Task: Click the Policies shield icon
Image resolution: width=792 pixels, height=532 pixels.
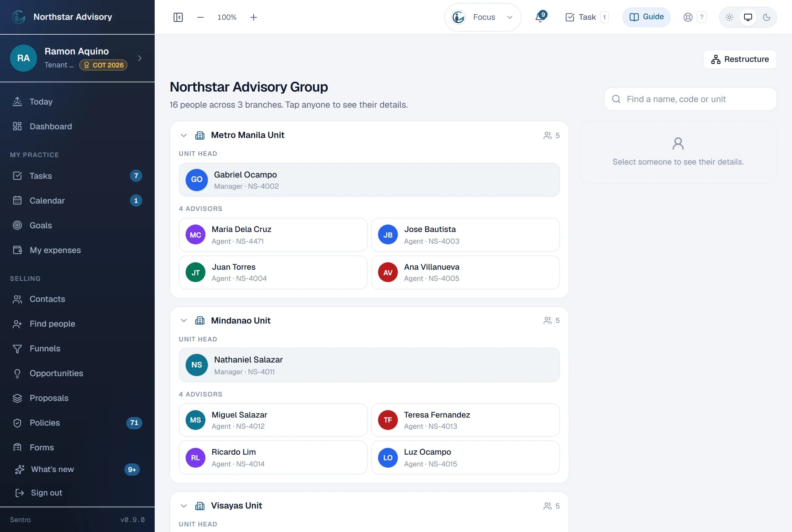Action: [x=17, y=423]
